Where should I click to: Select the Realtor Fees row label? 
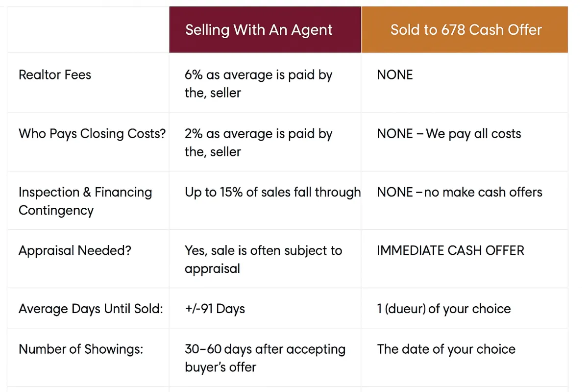[x=55, y=75]
